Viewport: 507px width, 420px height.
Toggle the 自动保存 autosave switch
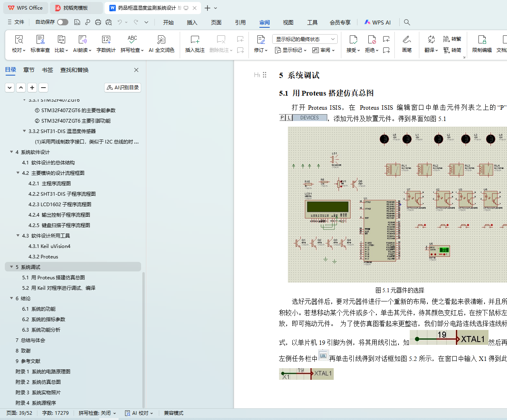[x=62, y=22]
